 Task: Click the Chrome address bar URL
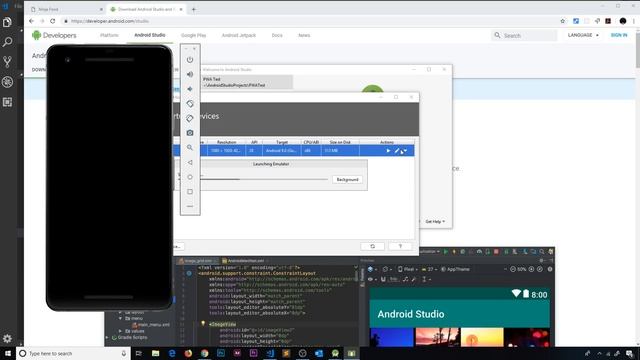click(x=110, y=21)
